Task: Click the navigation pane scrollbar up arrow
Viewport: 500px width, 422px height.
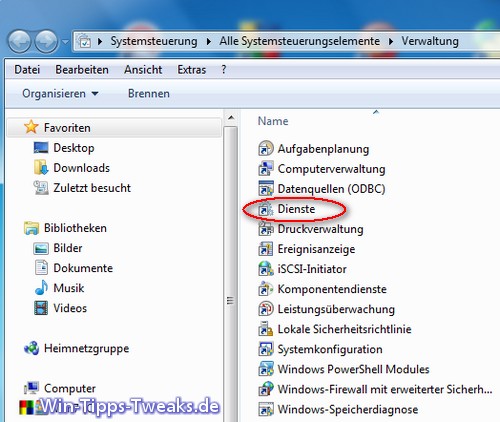Action: pyautogui.click(x=231, y=118)
